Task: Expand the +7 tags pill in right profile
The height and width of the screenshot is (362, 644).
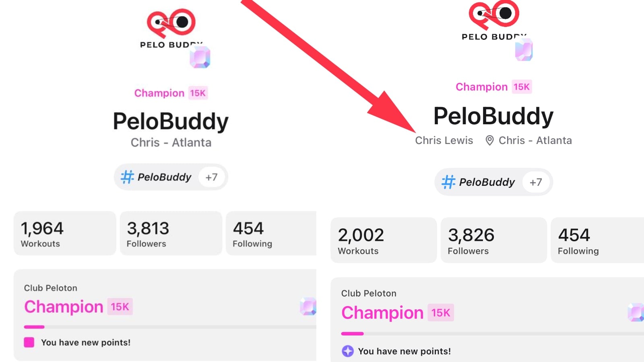Action: tap(536, 182)
